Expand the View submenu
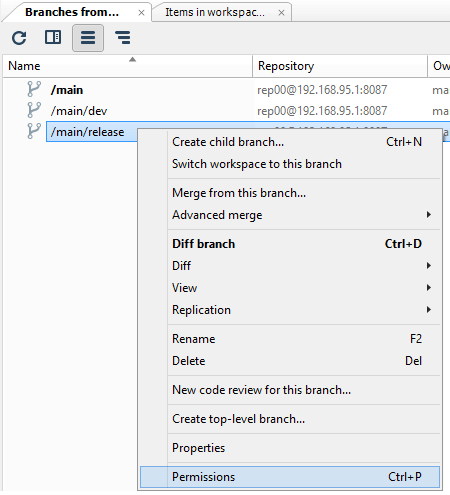 pyautogui.click(x=290, y=288)
